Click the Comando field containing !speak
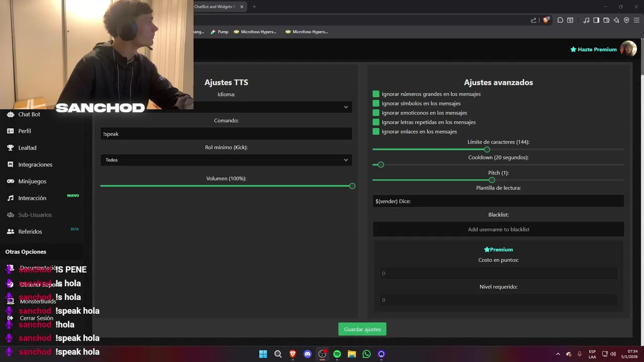Screen dimensions: 644x362 tap(226, 134)
